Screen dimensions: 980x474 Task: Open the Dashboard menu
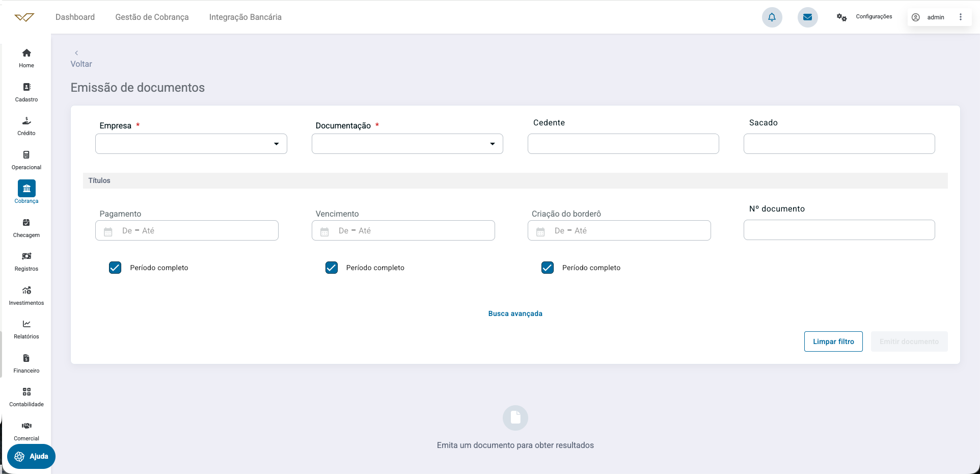(75, 17)
